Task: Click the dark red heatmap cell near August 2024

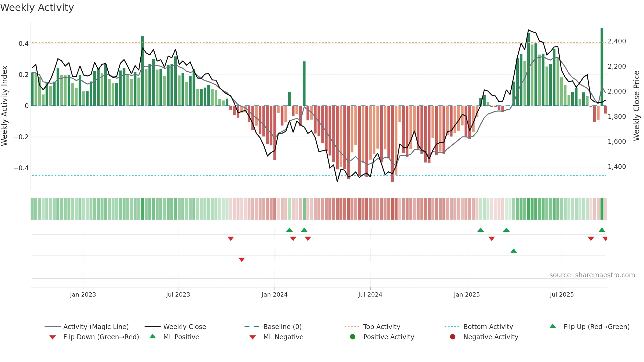Action: coord(392,209)
